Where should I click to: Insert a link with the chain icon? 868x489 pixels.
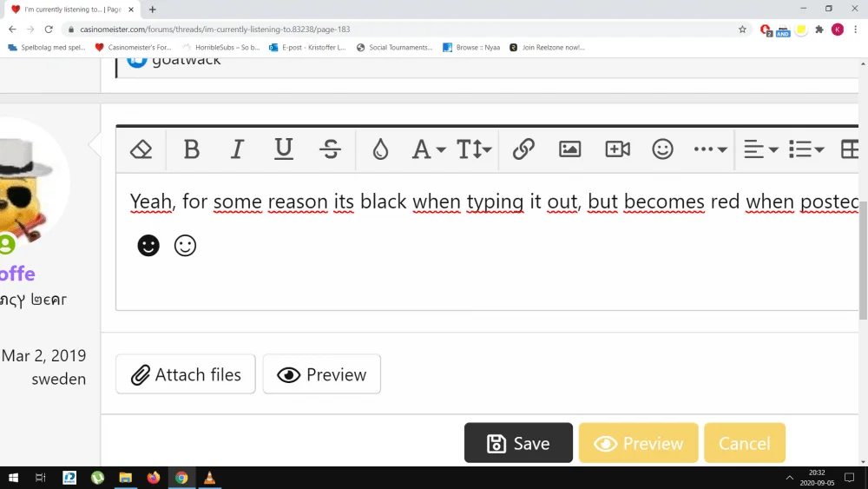[523, 149]
